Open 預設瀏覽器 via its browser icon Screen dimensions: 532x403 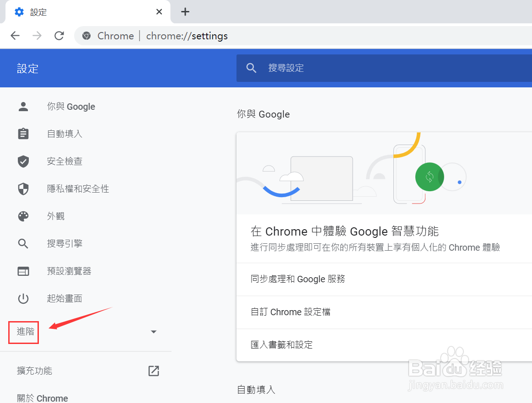(x=23, y=271)
